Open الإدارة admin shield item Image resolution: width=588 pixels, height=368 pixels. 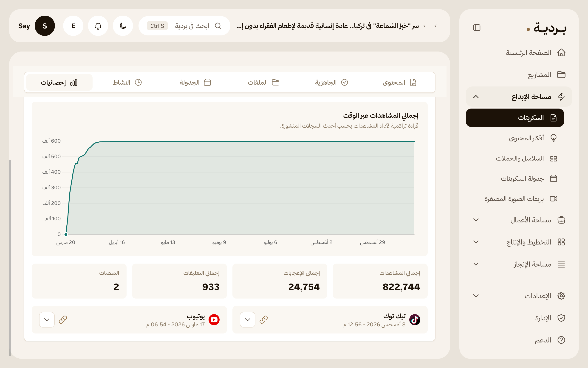(x=519, y=318)
